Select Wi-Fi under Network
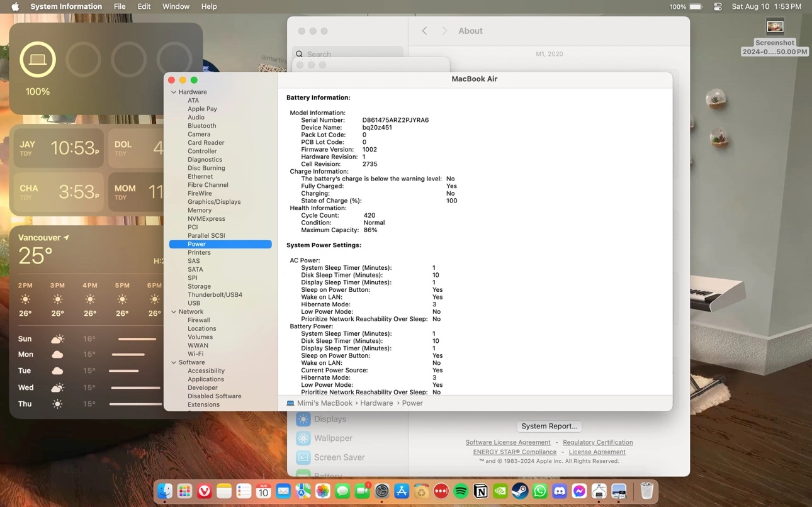The height and width of the screenshot is (507, 812). 195,354
